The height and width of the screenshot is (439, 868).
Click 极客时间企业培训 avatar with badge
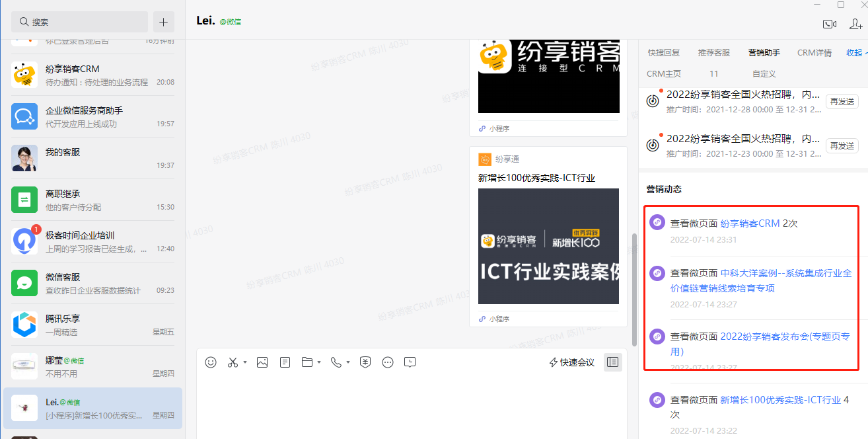point(24,241)
